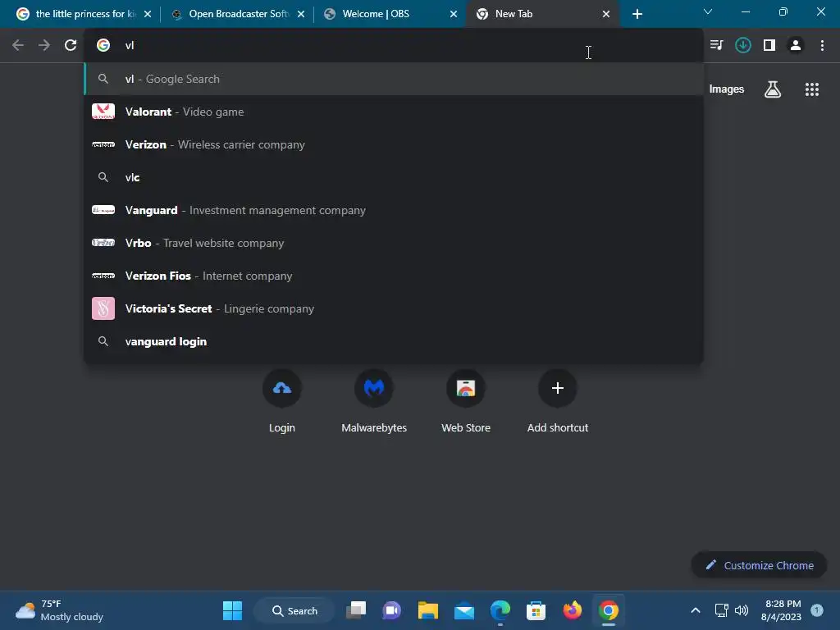Click the browser forward arrow
This screenshot has height=630, width=840.
[44, 46]
